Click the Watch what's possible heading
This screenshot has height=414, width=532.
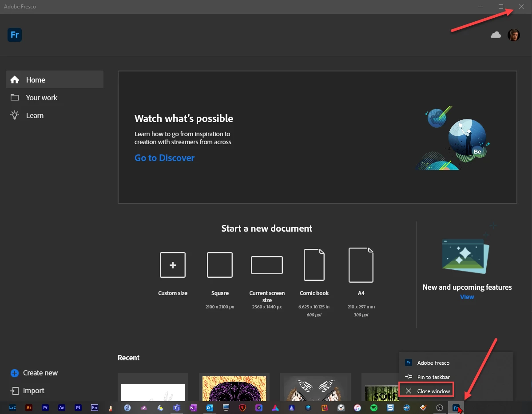pos(184,118)
